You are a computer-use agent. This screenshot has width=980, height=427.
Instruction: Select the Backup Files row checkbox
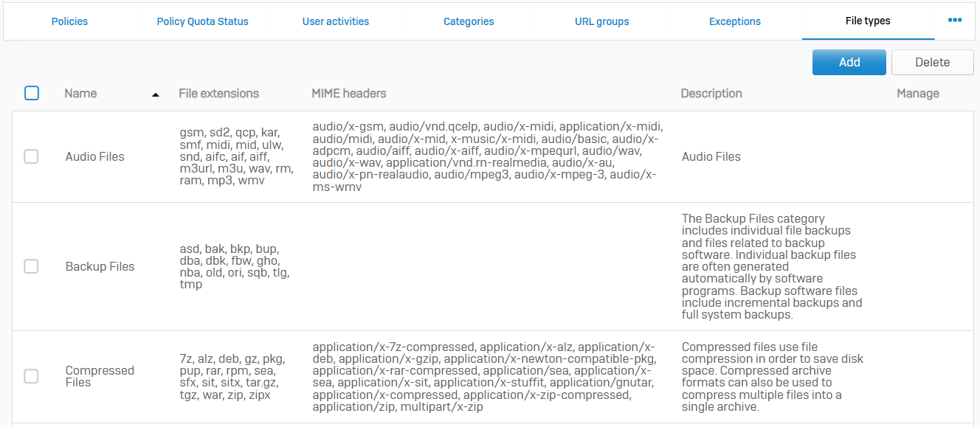pyautogui.click(x=31, y=266)
